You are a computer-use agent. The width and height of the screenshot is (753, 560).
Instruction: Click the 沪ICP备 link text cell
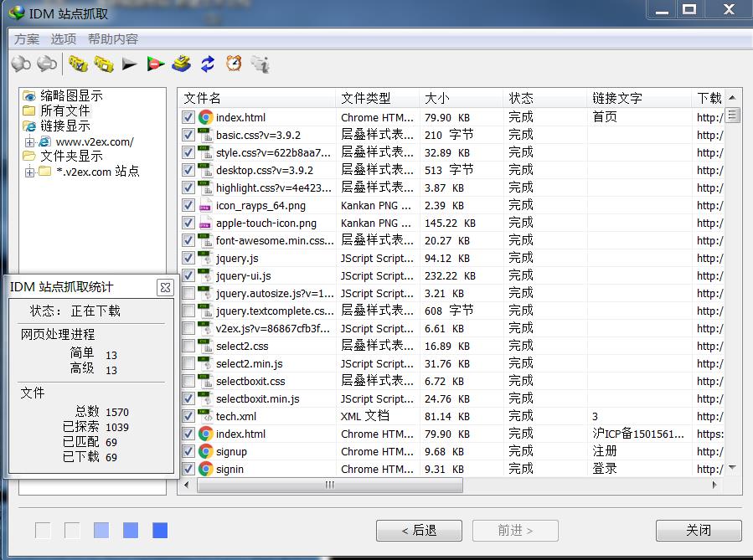click(638, 434)
